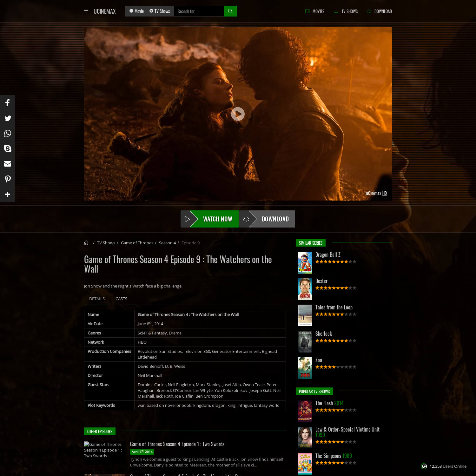Open Episode 1 : Two Swords title link
Viewport: 476px width, 476px height.
click(x=177, y=444)
